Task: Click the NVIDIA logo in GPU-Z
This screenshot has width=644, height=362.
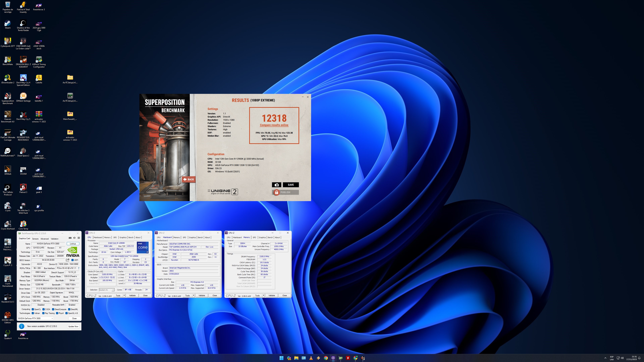Action: click(x=73, y=252)
